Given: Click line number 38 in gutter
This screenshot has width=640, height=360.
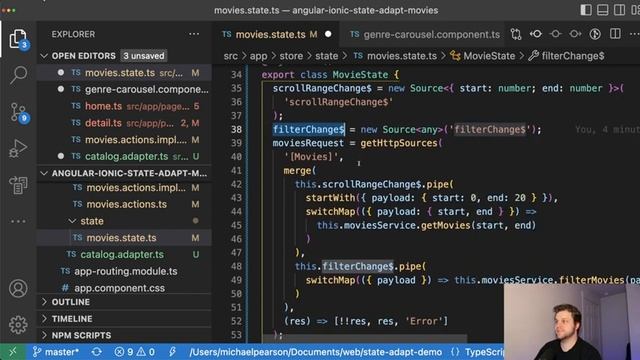Looking at the screenshot, I should 236,129.
